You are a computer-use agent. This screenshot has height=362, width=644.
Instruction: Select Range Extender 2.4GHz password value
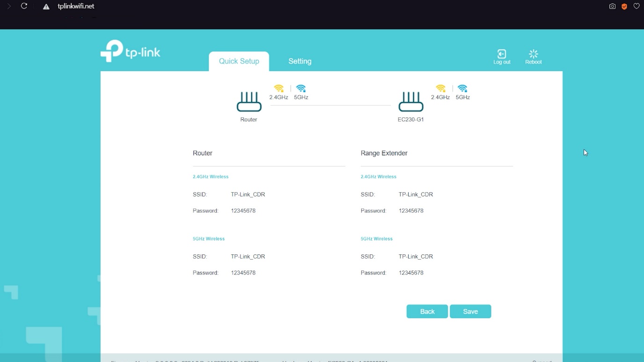(x=411, y=211)
